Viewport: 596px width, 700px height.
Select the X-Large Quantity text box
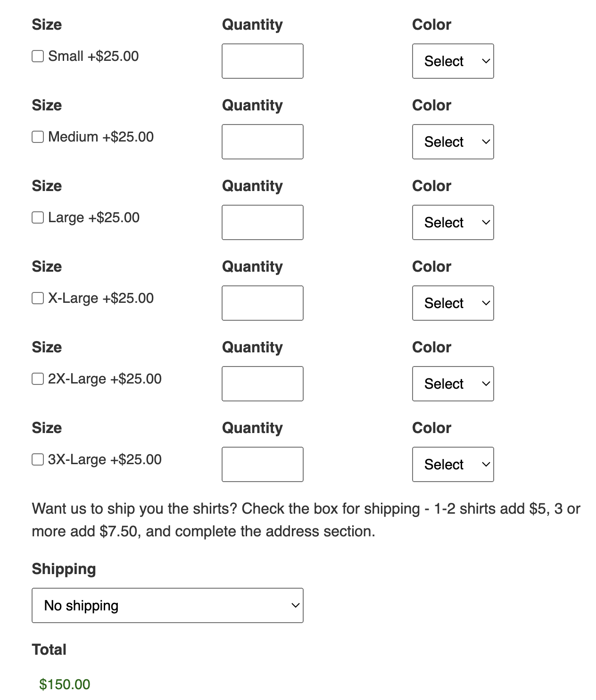point(262,303)
